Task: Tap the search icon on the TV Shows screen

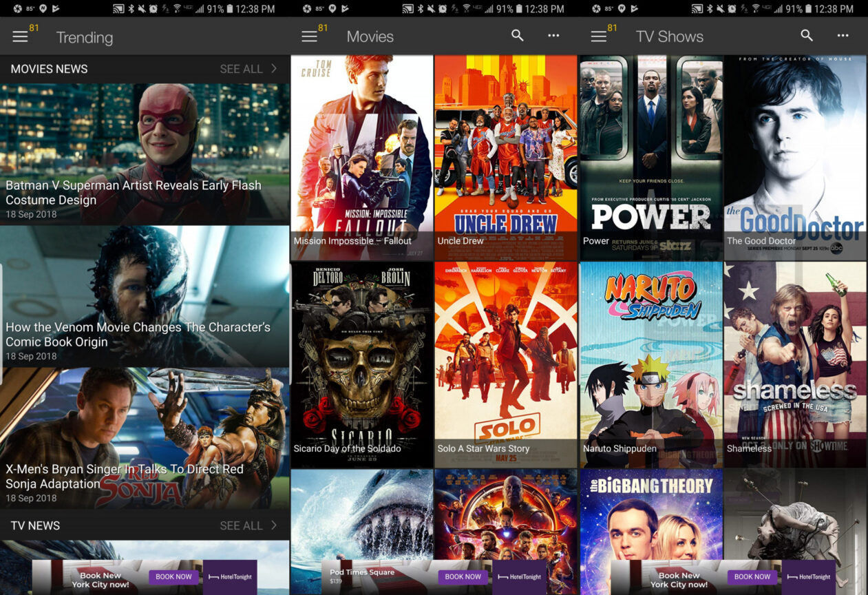Action: [806, 36]
